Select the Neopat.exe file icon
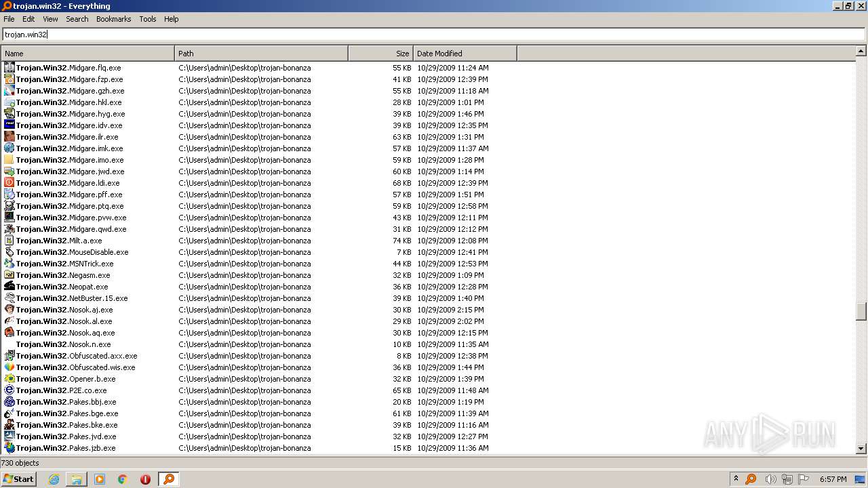868x488 pixels. 9,287
